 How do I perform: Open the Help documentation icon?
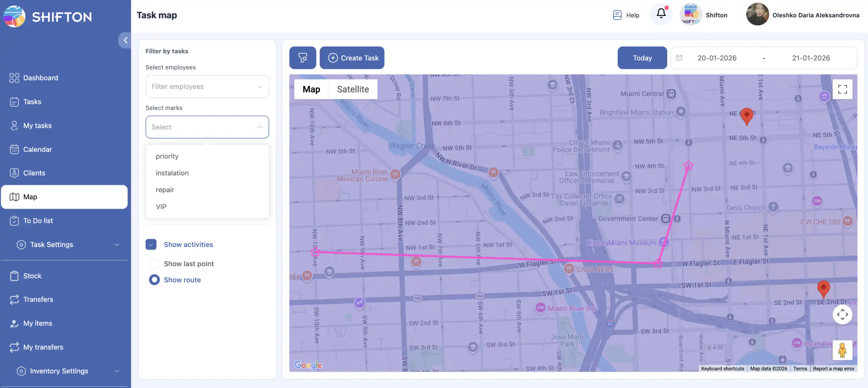click(617, 15)
